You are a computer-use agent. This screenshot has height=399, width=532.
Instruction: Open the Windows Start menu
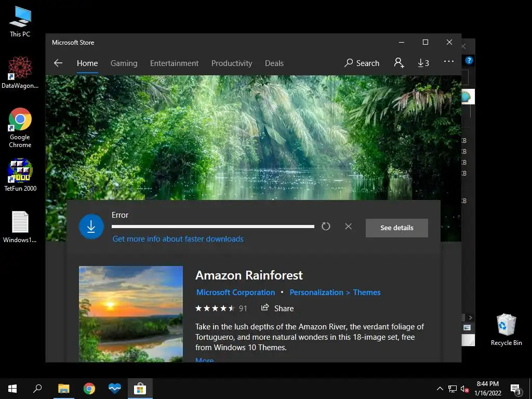12,389
